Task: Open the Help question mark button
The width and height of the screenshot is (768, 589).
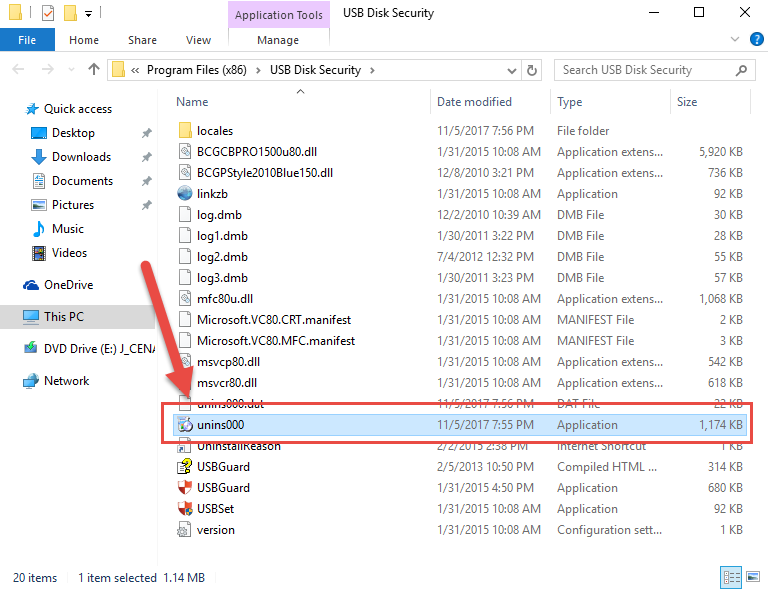Action: pos(756,39)
